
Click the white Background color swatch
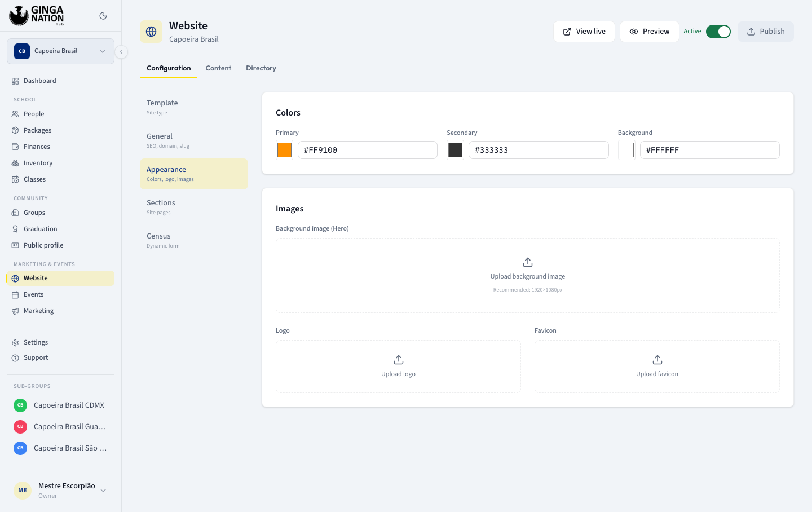[627, 150]
